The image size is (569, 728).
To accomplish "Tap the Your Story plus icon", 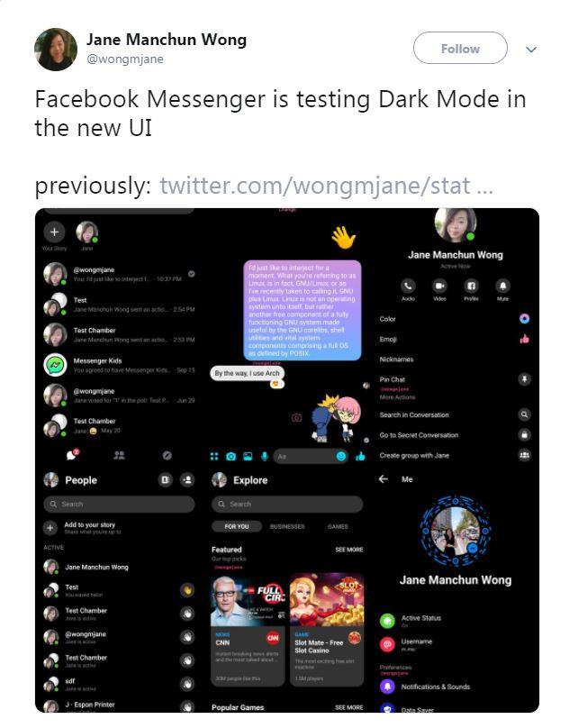I will click(x=54, y=232).
